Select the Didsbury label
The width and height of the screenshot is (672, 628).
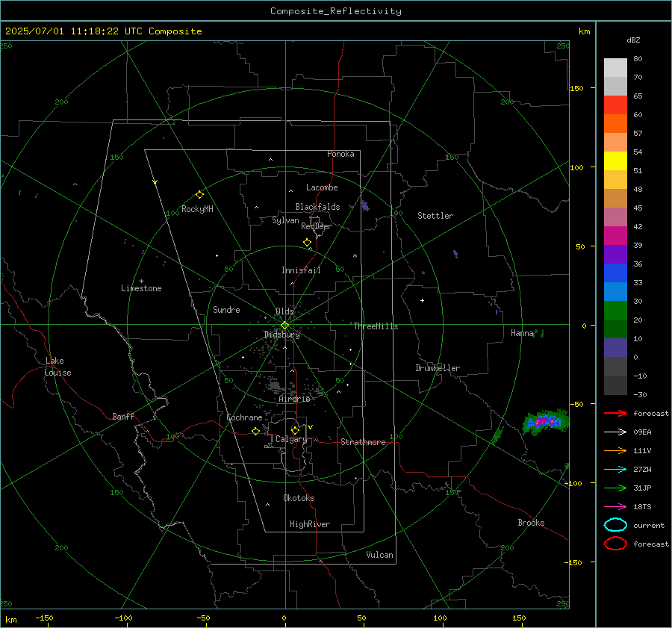click(281, 335)
